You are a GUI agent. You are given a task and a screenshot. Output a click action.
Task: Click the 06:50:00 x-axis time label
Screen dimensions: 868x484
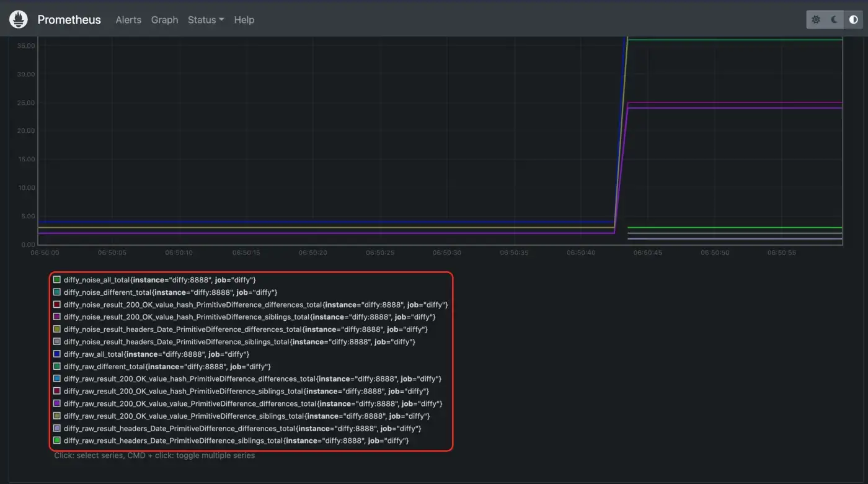click(x=45, y=253)
